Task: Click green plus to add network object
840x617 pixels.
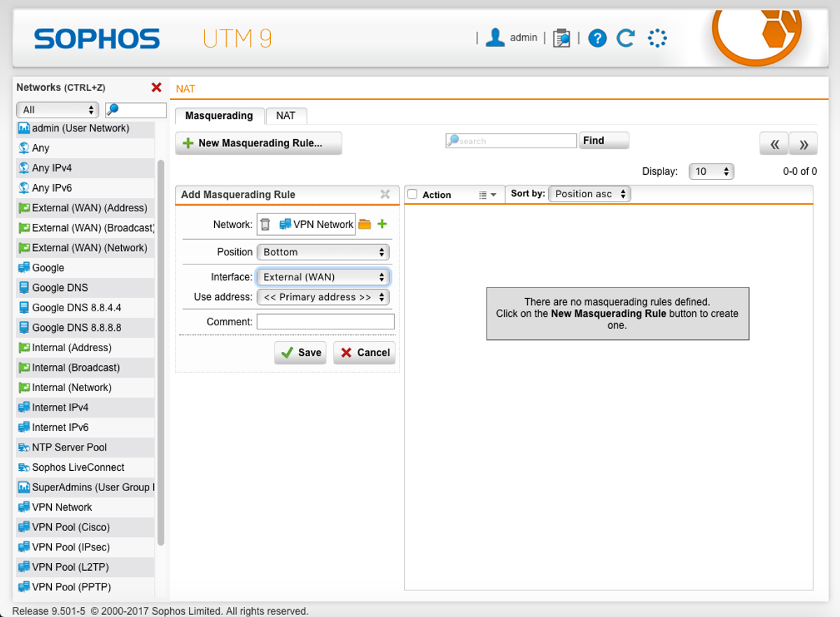Action: point(382,225)
